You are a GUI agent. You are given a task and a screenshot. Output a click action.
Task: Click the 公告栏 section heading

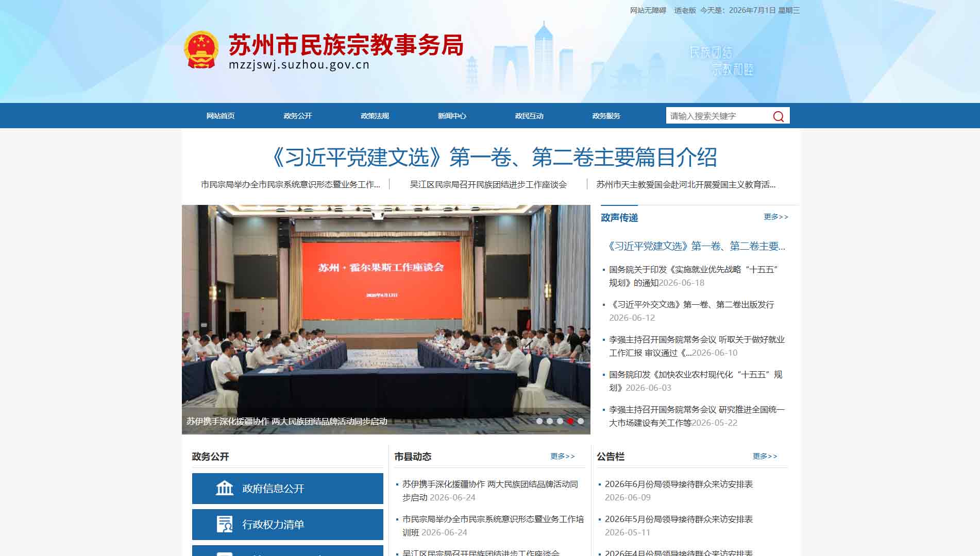pyautogui.click(x=611, y=457)
